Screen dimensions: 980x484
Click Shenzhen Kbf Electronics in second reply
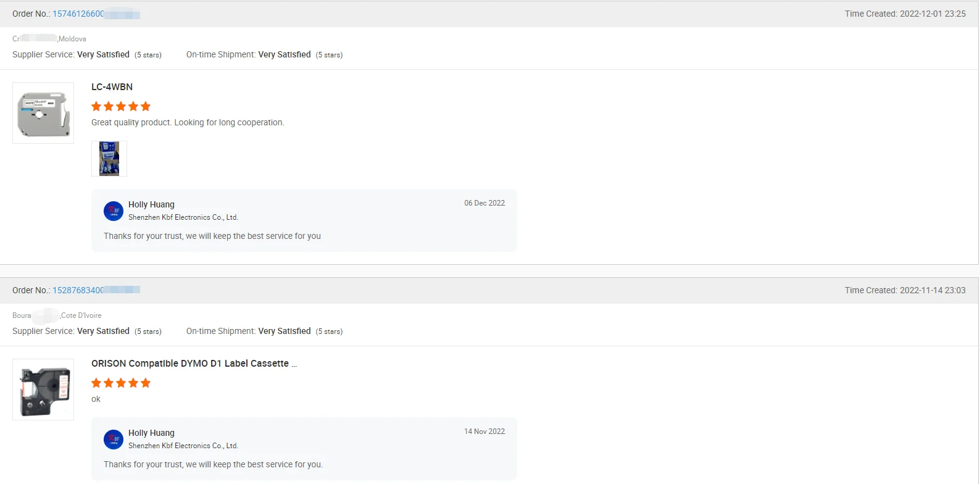(x=183, y=446)
